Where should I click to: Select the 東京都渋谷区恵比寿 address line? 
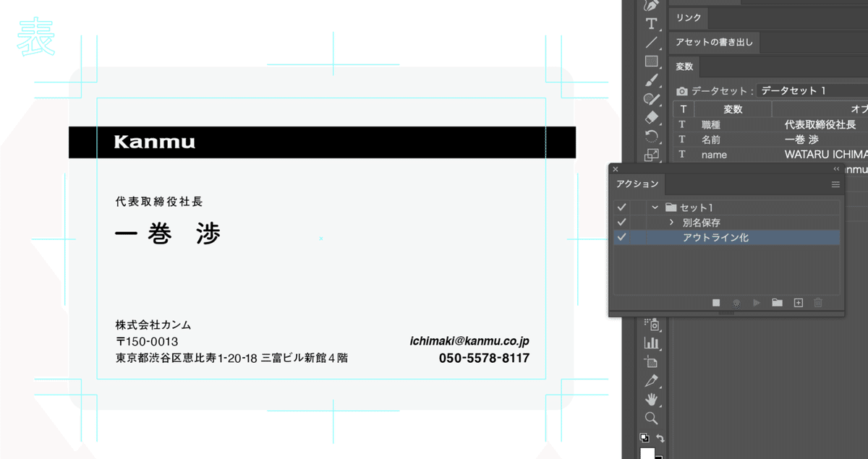pos(231,358)
